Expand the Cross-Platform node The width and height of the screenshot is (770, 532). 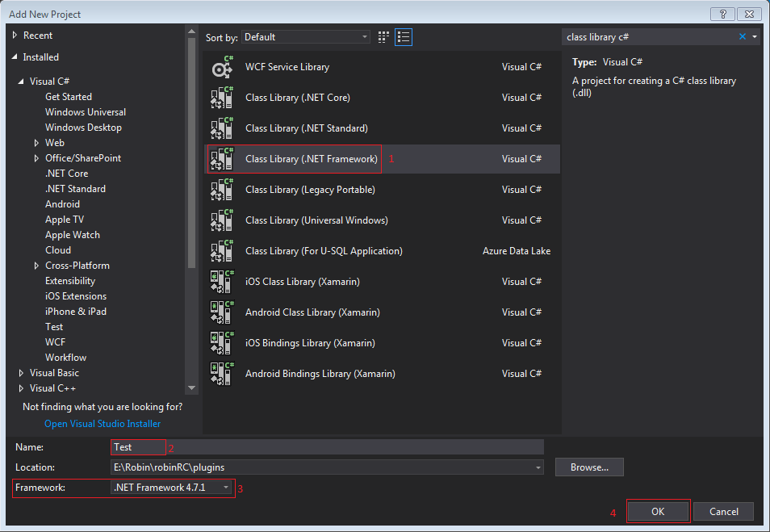(36, 266)
